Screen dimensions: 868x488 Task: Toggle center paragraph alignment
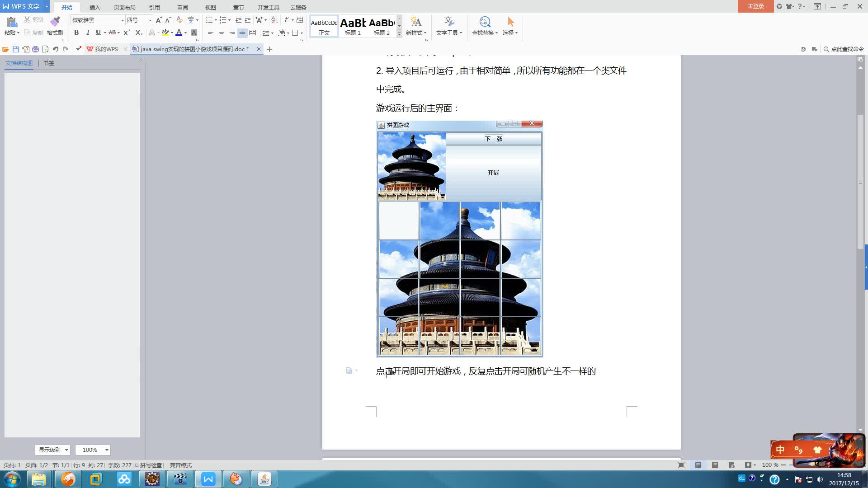point(221,33)
